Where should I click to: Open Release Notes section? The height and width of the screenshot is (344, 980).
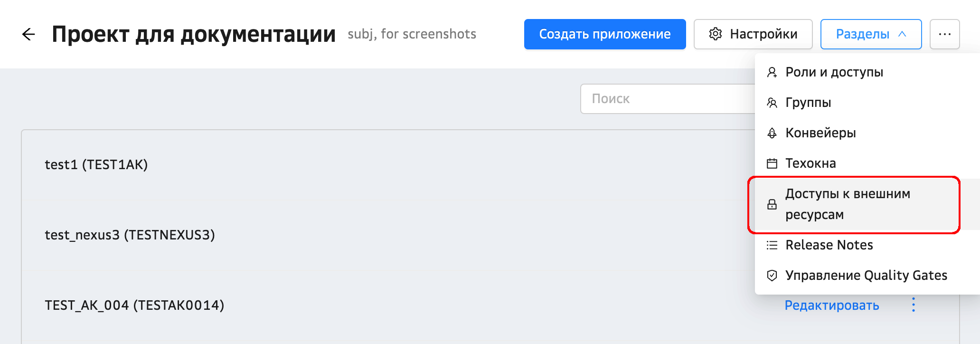tap(829, 245)
